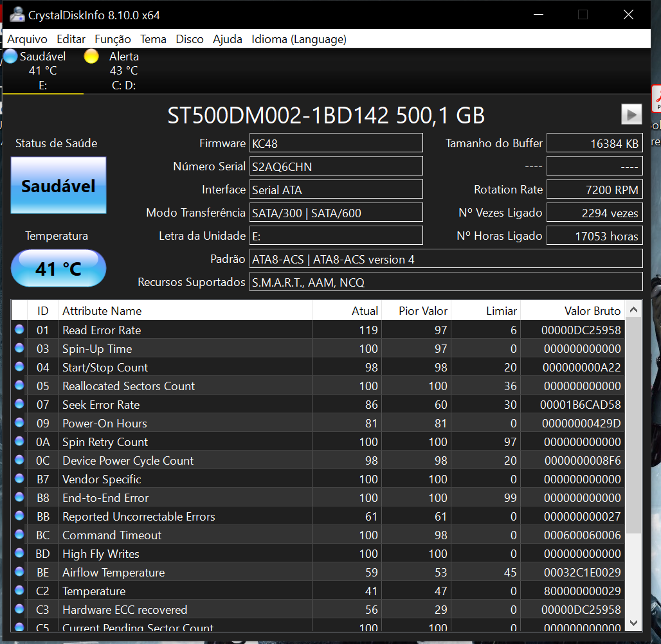Click raw value 0000000429D of Power-On Hours
Viewport: 661px width, 644px height.
point(581,423)
